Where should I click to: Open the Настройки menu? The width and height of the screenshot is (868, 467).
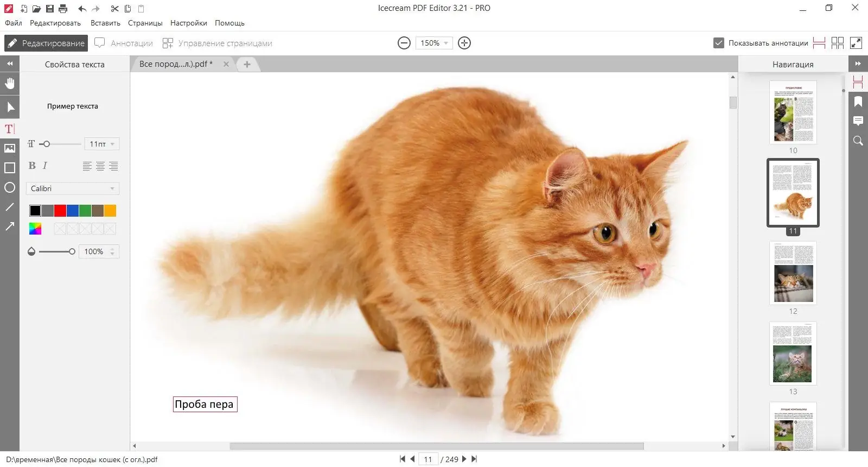(189, 23)
